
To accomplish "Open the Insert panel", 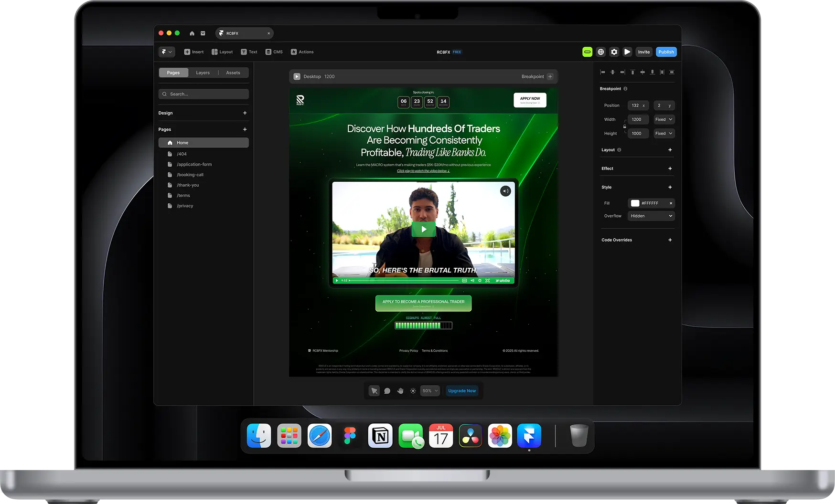I will tap(194, 52).
